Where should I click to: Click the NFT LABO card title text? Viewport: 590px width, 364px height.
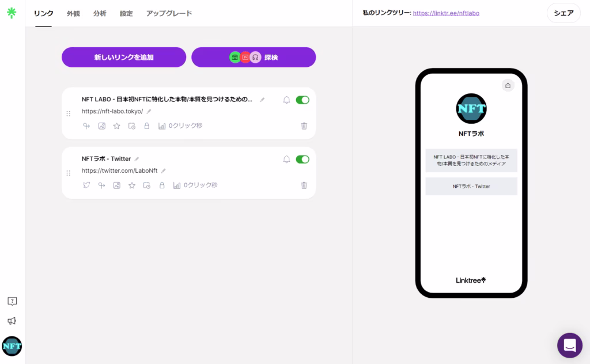click(167, 99)
